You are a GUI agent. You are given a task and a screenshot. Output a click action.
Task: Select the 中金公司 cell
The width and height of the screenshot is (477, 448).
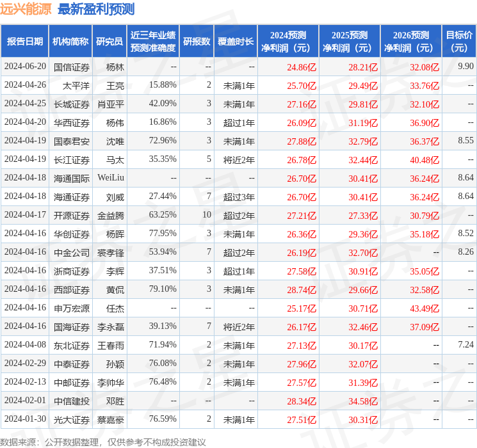(x=72, y=253)
